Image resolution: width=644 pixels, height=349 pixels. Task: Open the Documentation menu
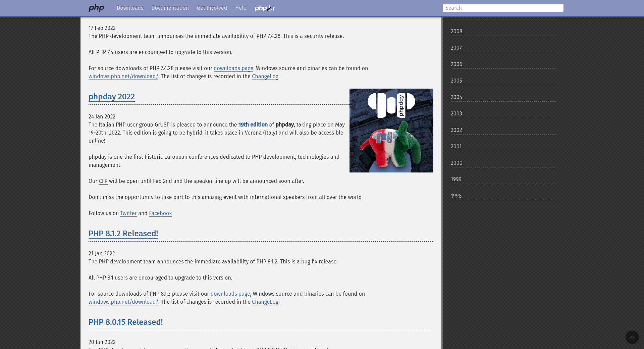(170, 8)
